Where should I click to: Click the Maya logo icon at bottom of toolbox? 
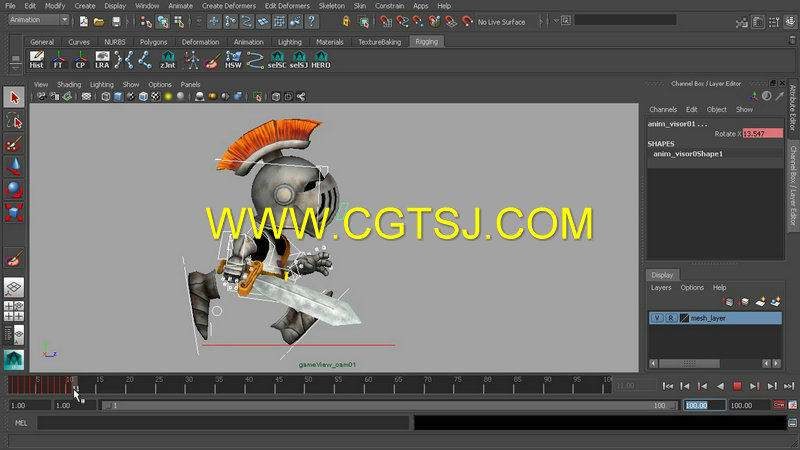pyautogui.click(x=14, y=359)
